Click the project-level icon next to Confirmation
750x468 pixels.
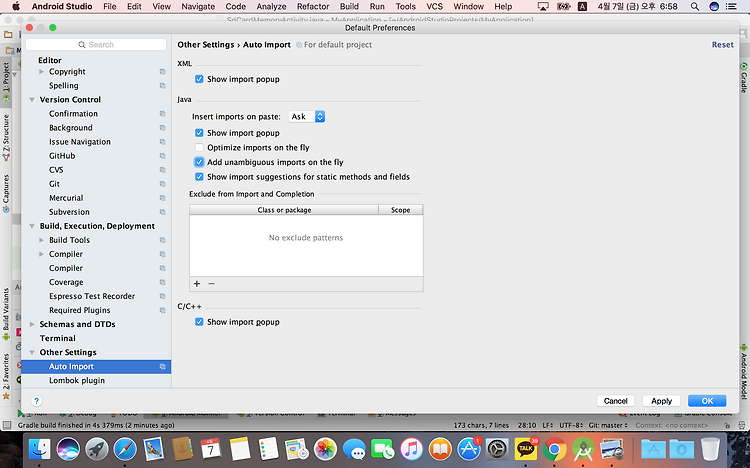tap(163, 114)
